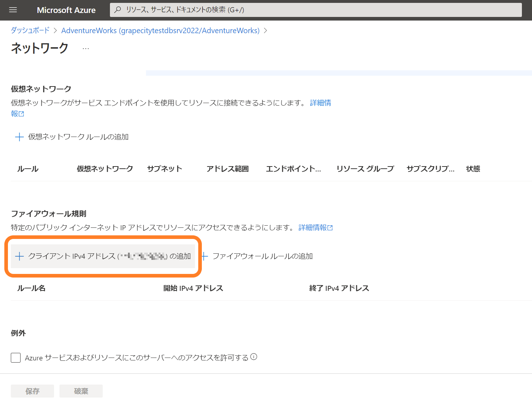
Task: Focus the resource and service search box
Action: tap(316, 10)
